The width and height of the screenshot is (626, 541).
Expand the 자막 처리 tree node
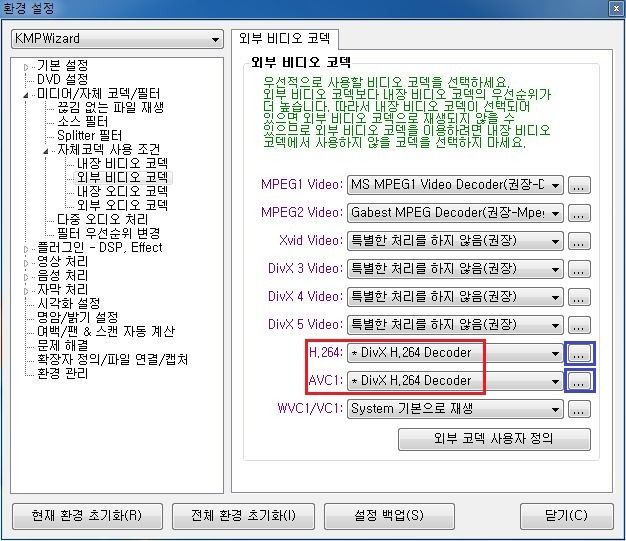[26, 291]
